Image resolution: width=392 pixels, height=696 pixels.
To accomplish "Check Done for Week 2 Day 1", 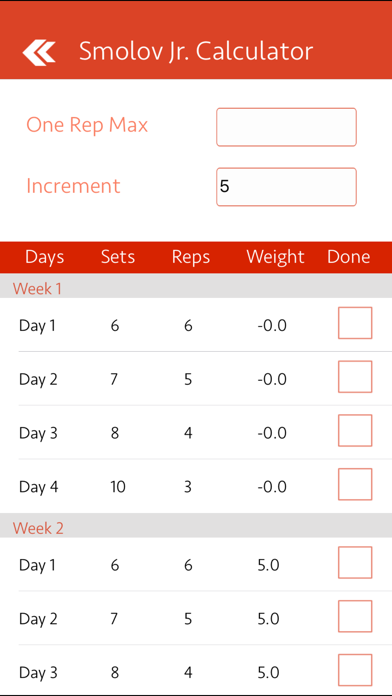I will click(355, 562).
